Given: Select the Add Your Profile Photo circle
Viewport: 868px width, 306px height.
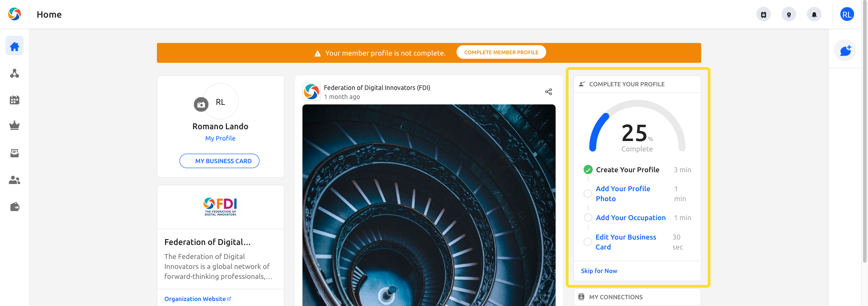Looking at the screenshot, I should click(x=588, y=193).
